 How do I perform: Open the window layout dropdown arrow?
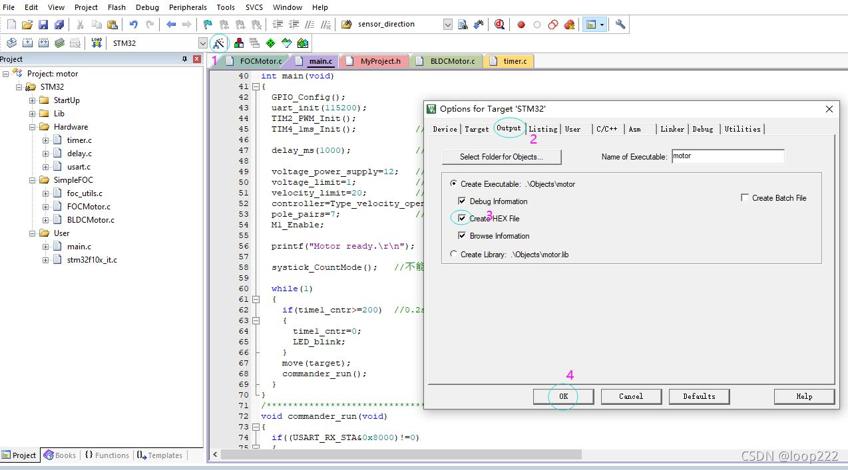coord(602,24)
